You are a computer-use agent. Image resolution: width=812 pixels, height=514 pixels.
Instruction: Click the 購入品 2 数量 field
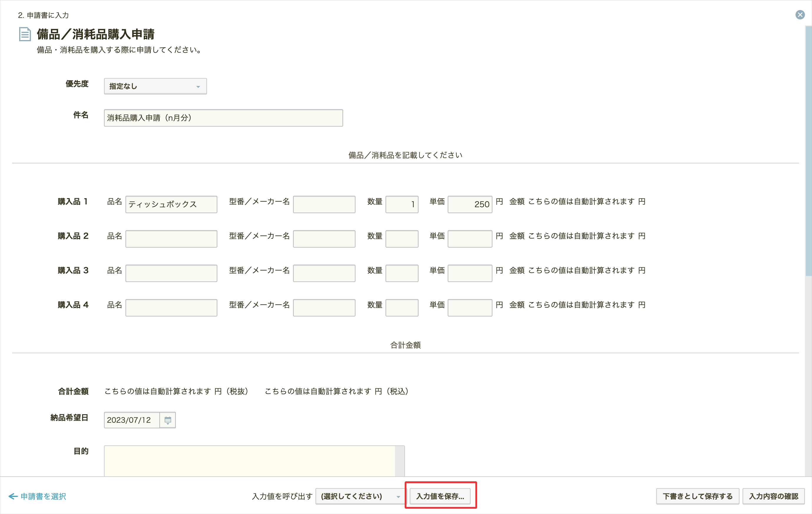tap(402, 239)
